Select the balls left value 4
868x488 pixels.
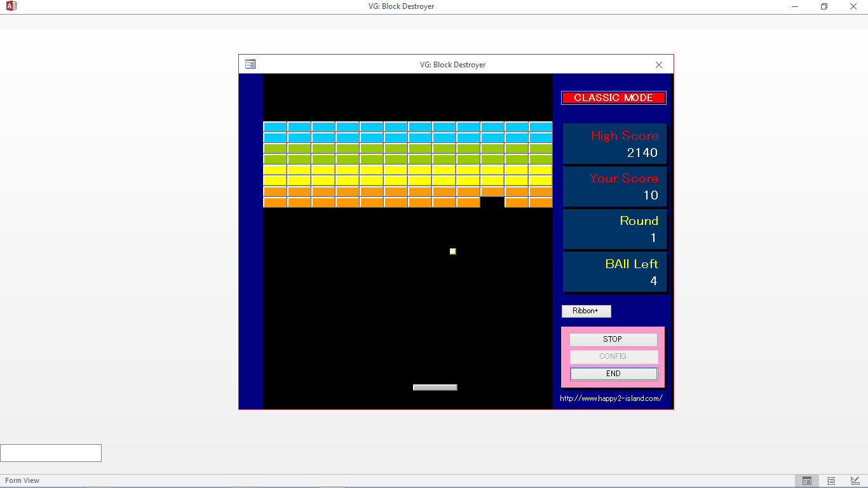pos(654,281)
